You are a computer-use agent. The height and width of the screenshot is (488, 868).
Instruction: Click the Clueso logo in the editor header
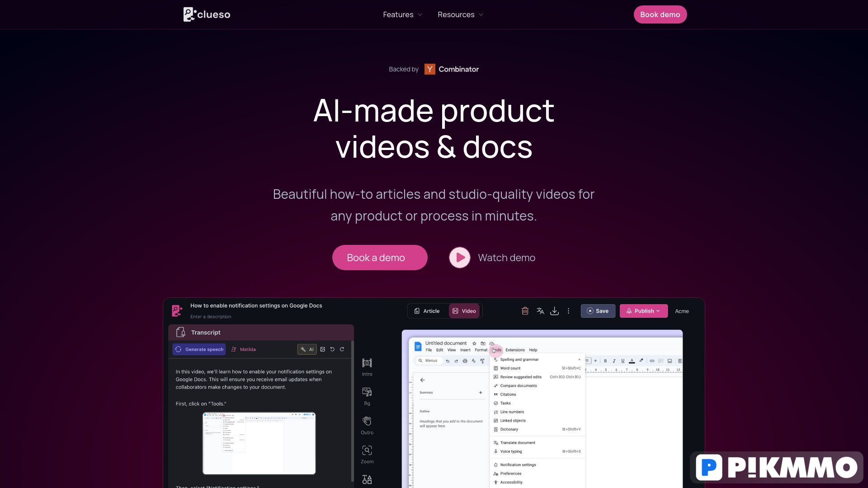tap(177, 310)
